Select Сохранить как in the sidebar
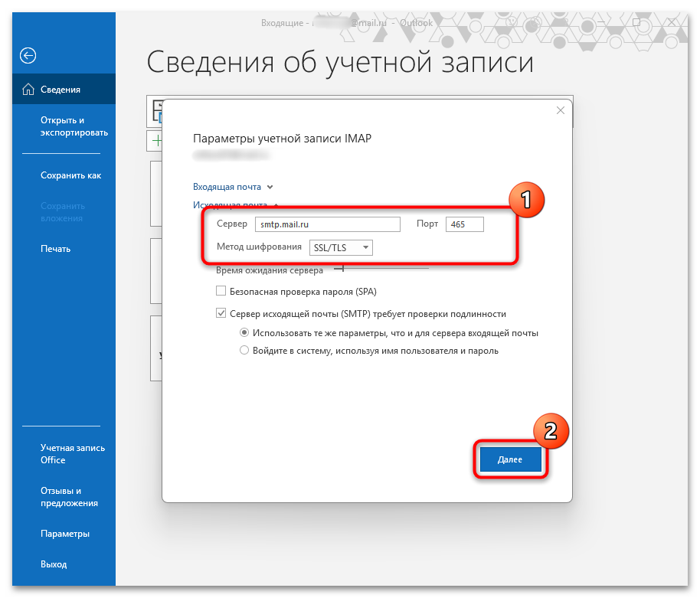Image resolution: width=700 pixels, height=598 pixels. [x=70, y=175]
